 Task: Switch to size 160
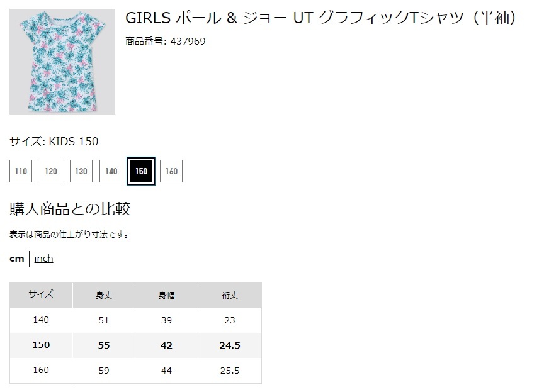point(171,171)
